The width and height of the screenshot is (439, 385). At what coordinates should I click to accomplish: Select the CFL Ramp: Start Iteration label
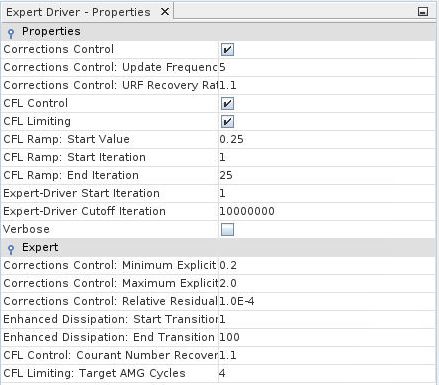[x=74, y=157]
